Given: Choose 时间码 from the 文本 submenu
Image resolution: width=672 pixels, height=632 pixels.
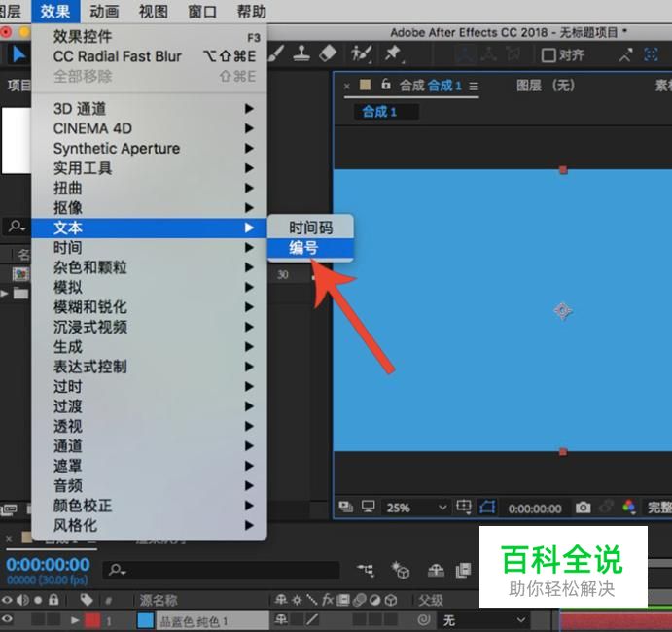Looking at the screenshot, I should (x=310, y=228).
